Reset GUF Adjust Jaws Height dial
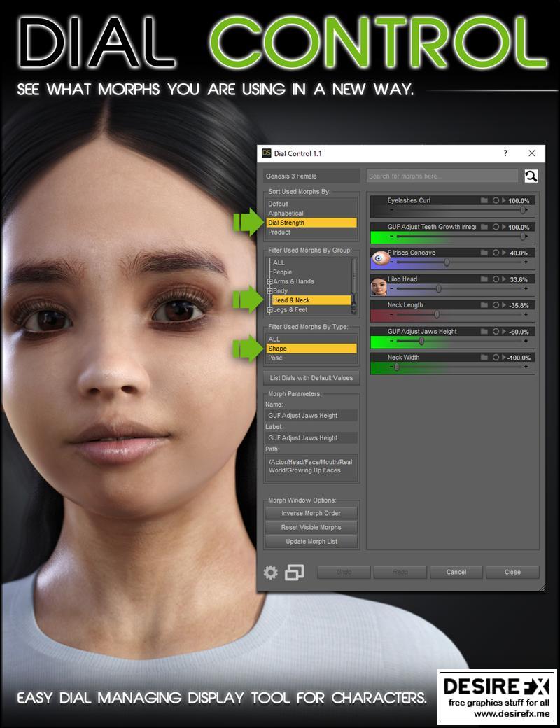Image resolution: width=560 pixels, height=728 pixels. click(496, 332)
